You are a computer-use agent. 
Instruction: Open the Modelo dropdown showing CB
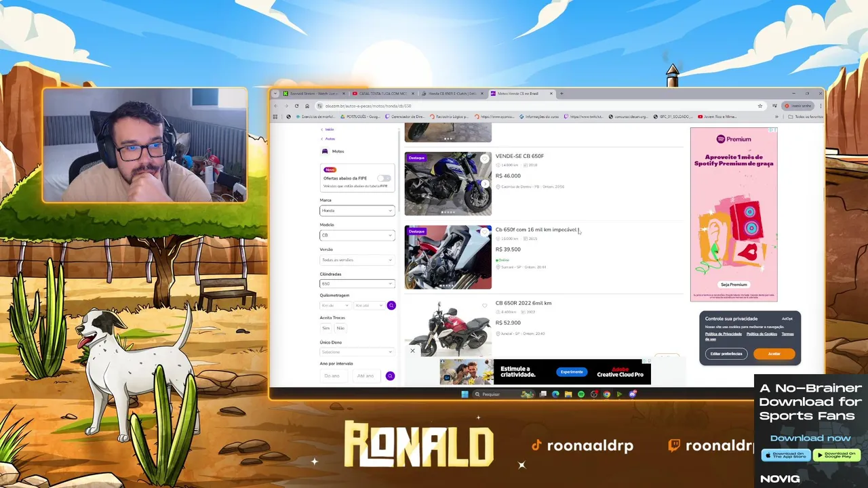(x=357, y=235)
